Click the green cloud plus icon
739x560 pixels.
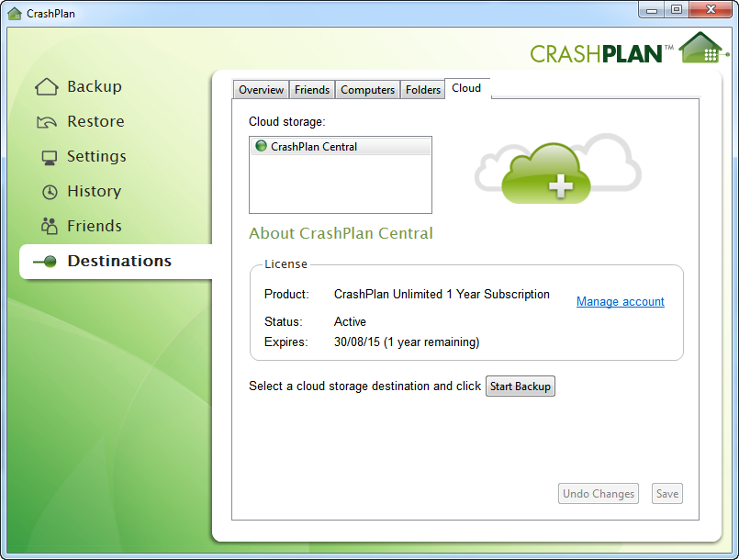(547, 174)
